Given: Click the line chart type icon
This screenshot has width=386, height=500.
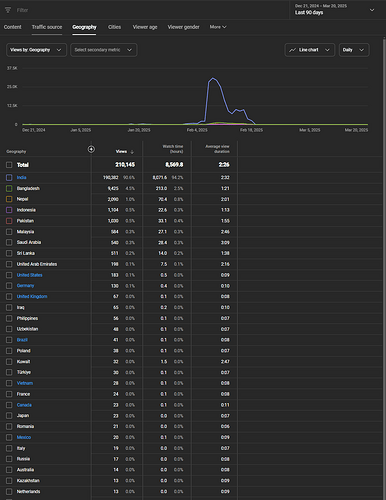Looking at the screenshot, I should click(x=292, y=50).
